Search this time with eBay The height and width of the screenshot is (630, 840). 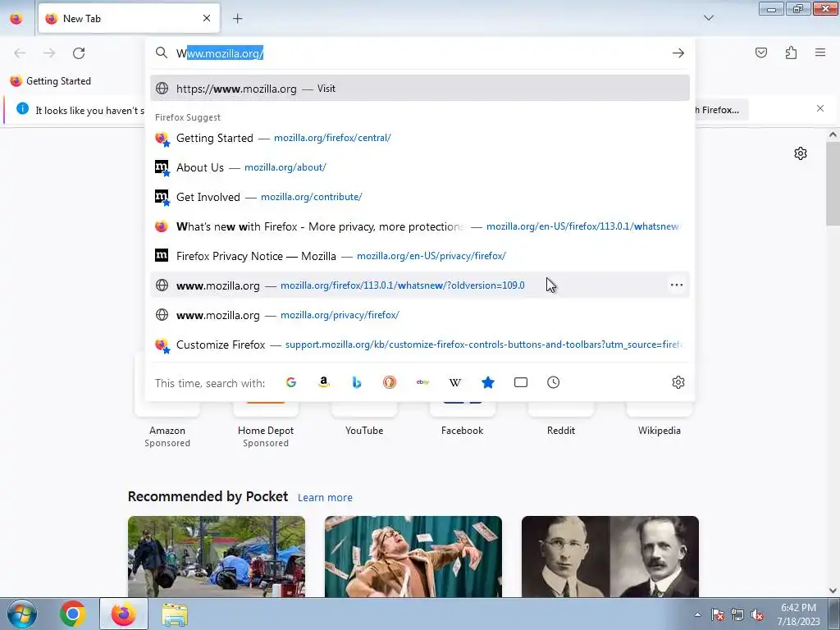coord(422,382)
